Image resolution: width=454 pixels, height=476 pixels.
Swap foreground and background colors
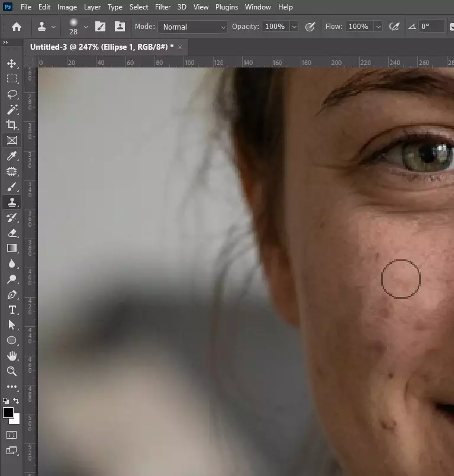pos(16,401)
